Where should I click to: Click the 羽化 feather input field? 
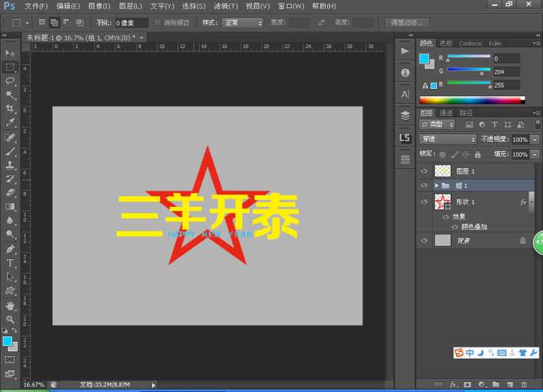click(x=131, y=23)
